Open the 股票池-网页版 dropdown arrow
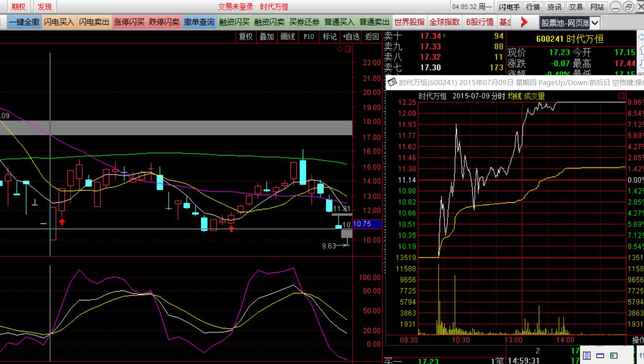The height and width of the screenshot is (364, 644). click(x=594, y=22)
